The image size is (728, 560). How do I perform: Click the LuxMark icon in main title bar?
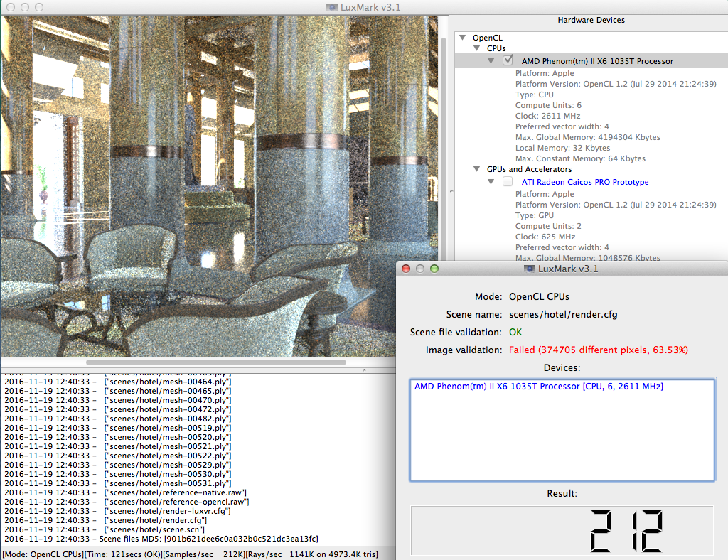[332, 6]
